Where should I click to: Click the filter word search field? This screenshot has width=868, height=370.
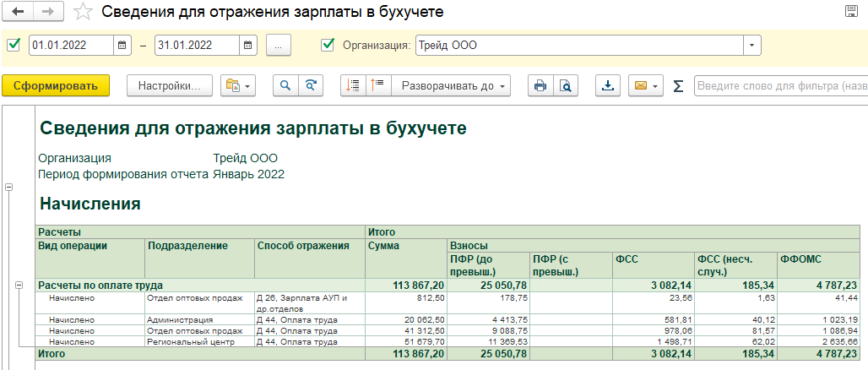tap(781, 86)
